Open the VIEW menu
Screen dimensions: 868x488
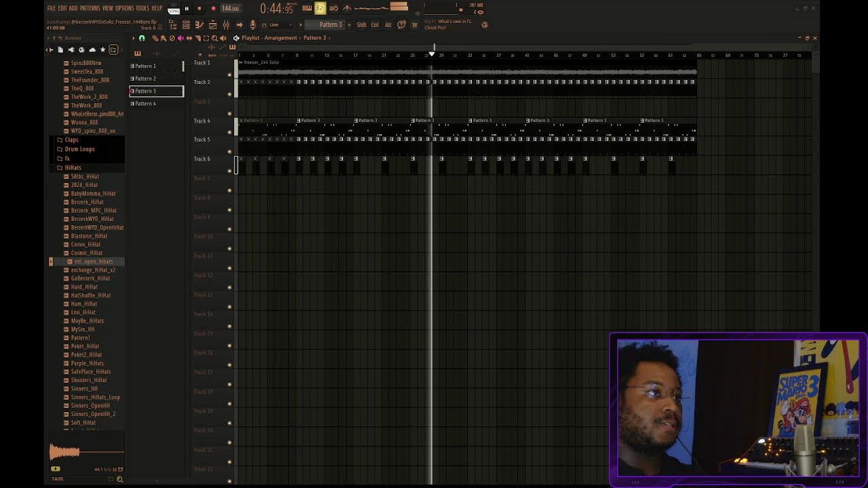[x=108, y=8]
